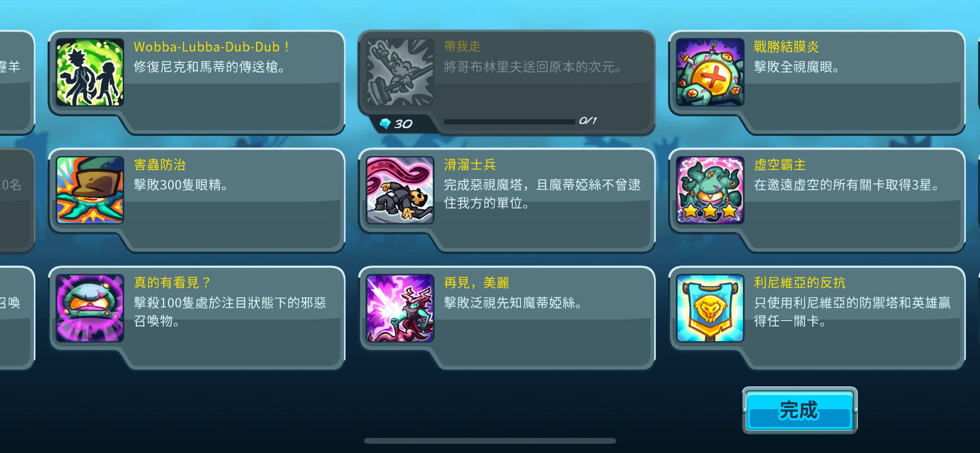Viewport: 980px width, 453px height.
Task: Tap the Wobba-Lubba-Dub-Dub portal achievement icon
Action: 90,72
